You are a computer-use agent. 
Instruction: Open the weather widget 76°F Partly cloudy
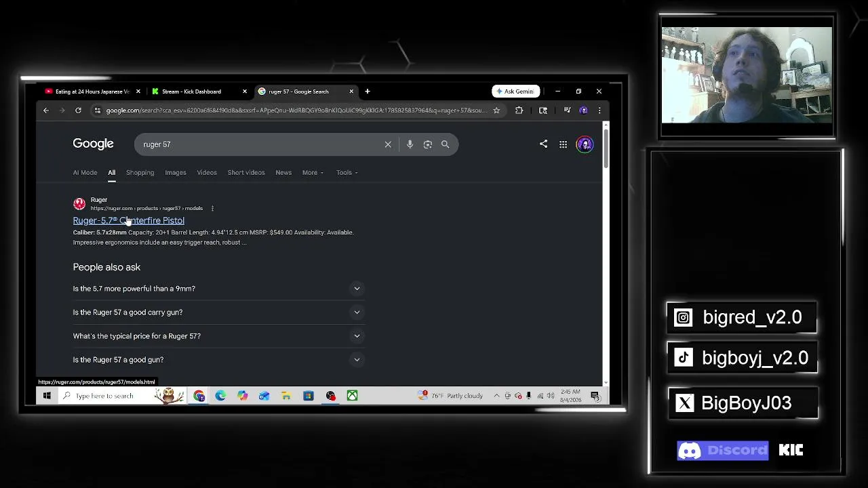tap(452, 396)
